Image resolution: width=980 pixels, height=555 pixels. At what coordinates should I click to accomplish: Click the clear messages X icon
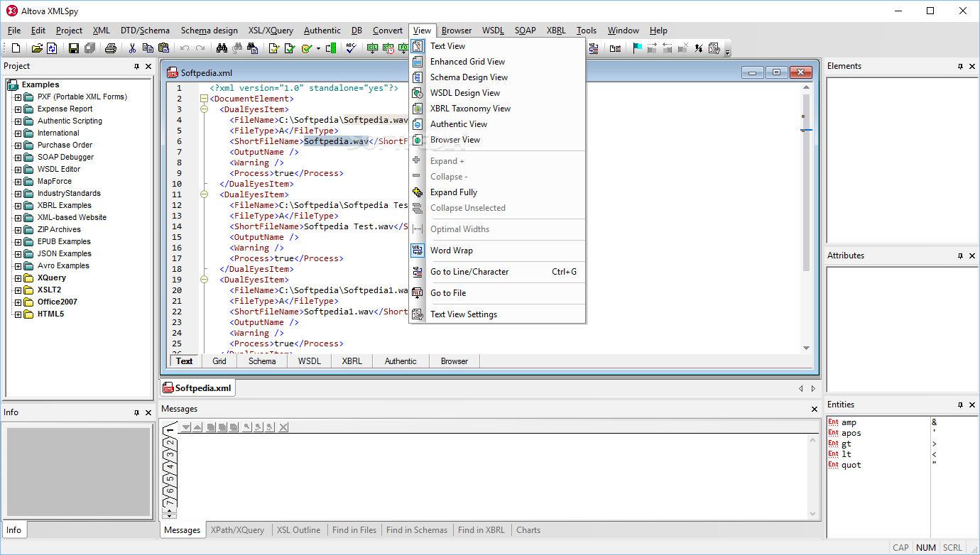pyautogui.click(x=283, y=427)
